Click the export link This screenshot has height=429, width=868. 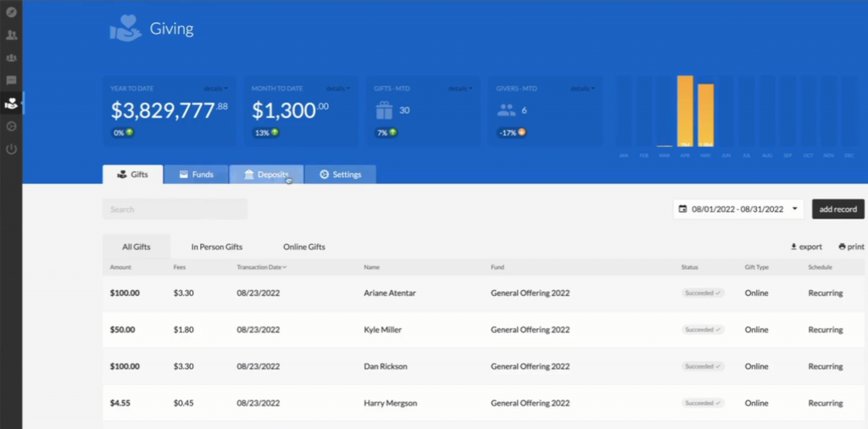point(805,247)
